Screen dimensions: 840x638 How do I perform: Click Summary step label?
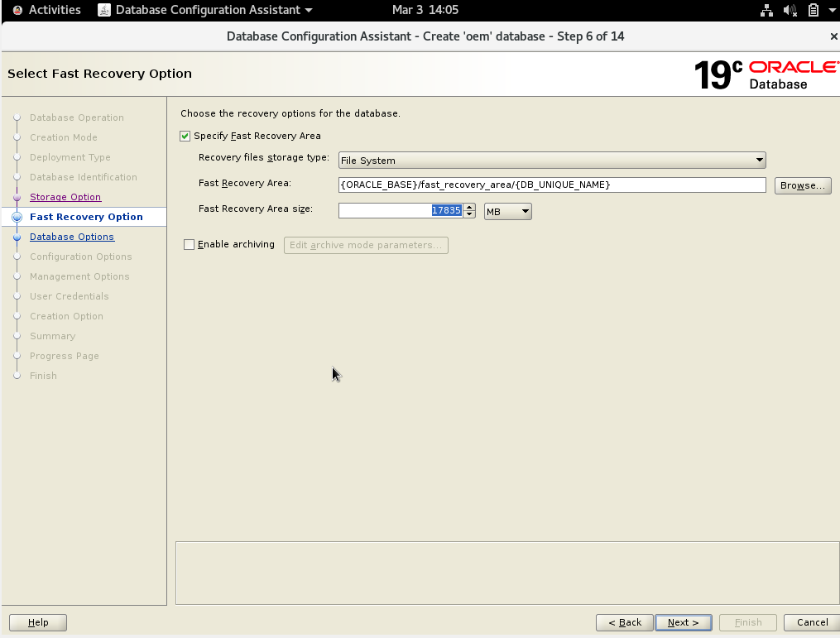52,336
